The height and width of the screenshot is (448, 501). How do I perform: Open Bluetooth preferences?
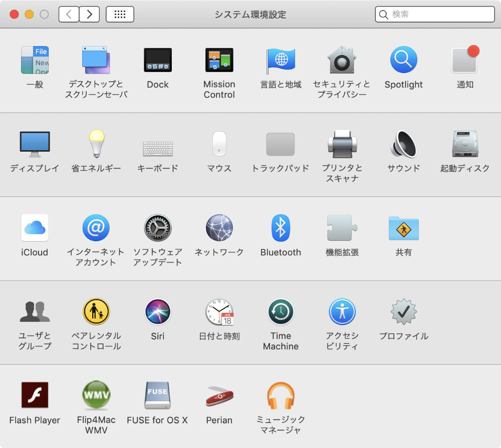pyautogui.click(x=281, y=228)
